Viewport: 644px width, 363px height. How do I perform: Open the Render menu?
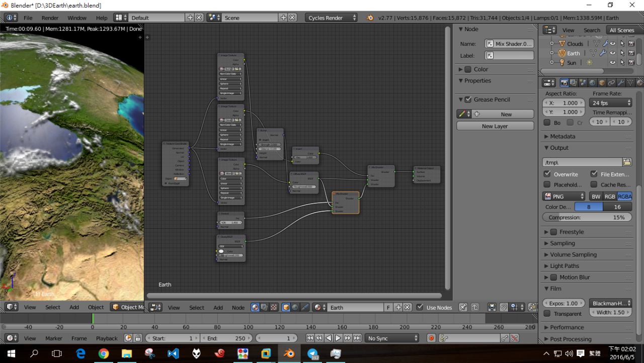(x=50, y=18)
